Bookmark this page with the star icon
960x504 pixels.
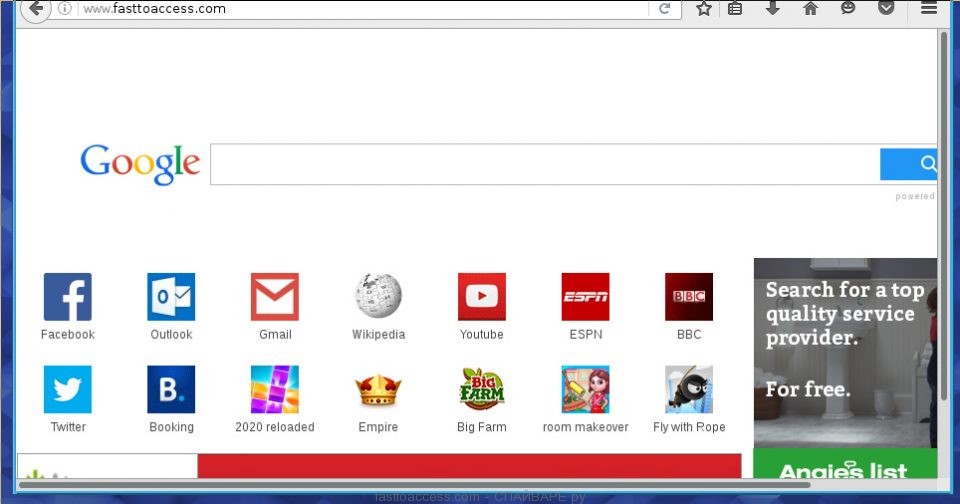704,8
